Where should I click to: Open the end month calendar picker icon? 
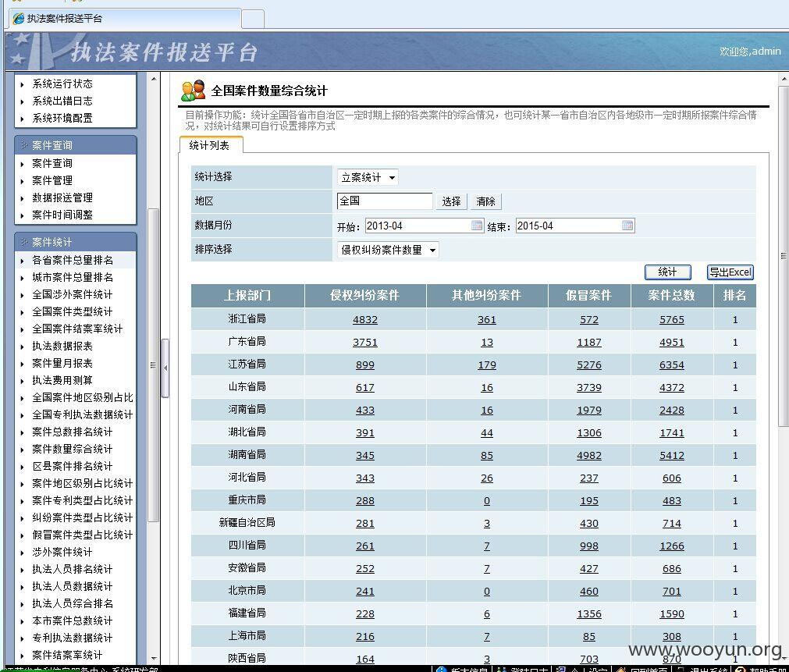point(627,225)
